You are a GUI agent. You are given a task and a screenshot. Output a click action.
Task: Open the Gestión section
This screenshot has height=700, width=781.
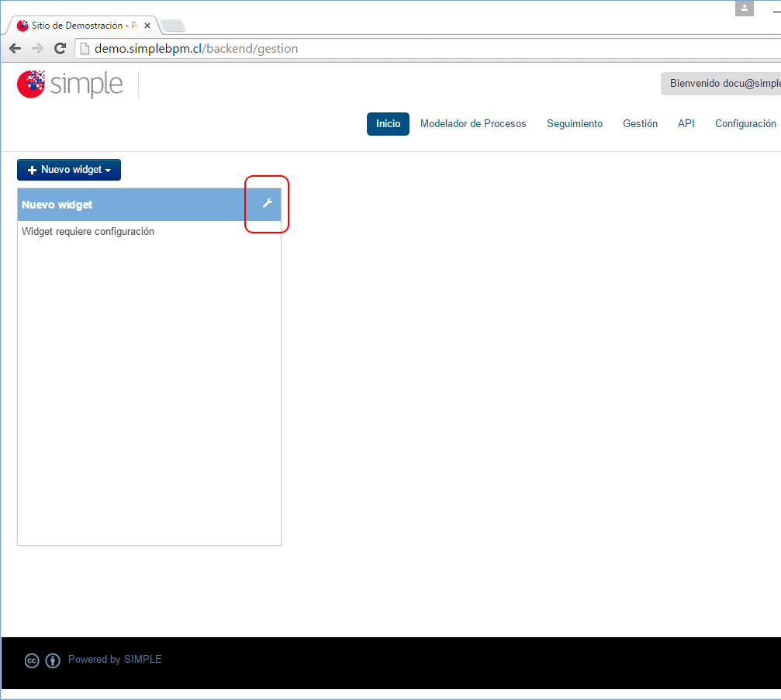click(640, 124)
